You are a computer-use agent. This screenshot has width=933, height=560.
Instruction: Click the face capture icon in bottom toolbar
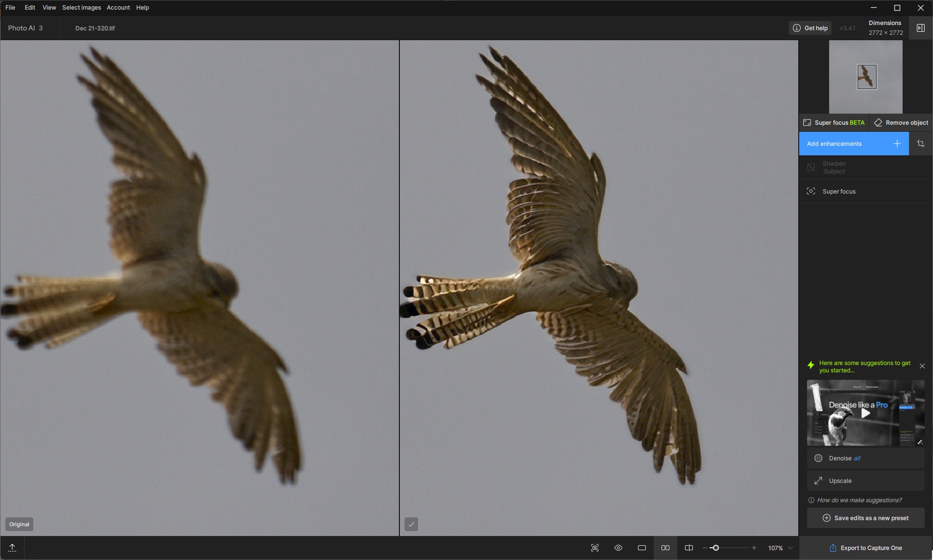tap(595, 548)
